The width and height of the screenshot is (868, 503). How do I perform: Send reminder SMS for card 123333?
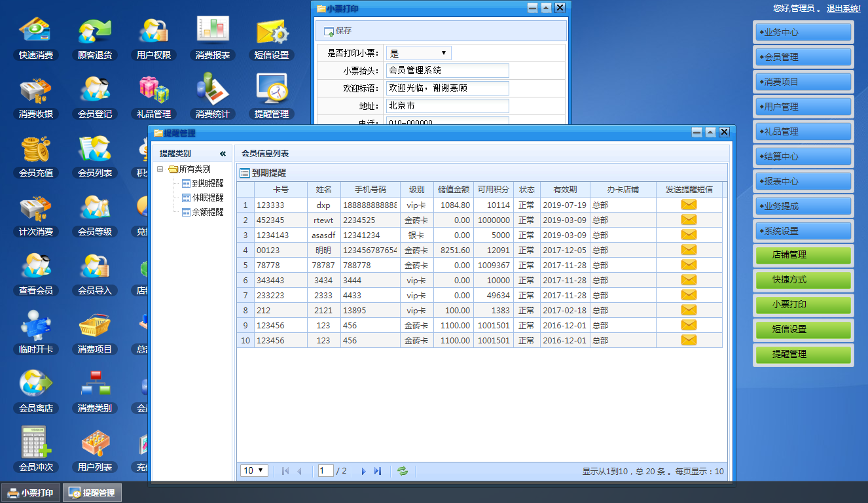(x=689, y=205)
